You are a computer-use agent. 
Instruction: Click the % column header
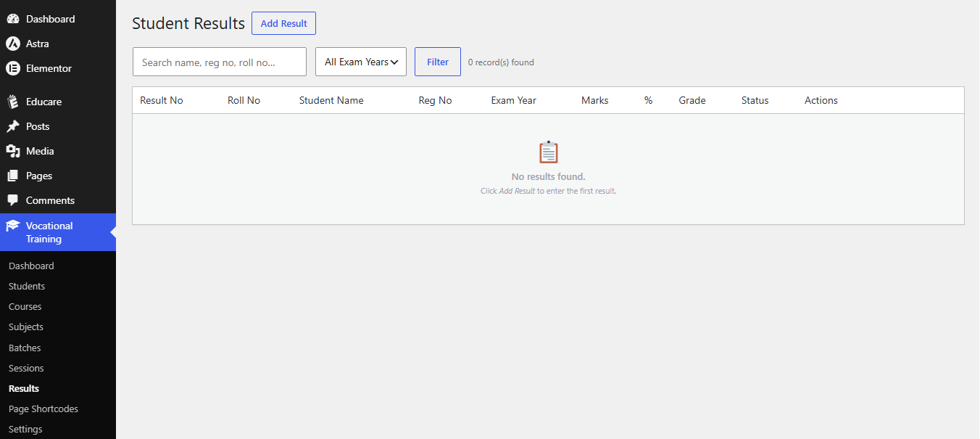[649, 100]
